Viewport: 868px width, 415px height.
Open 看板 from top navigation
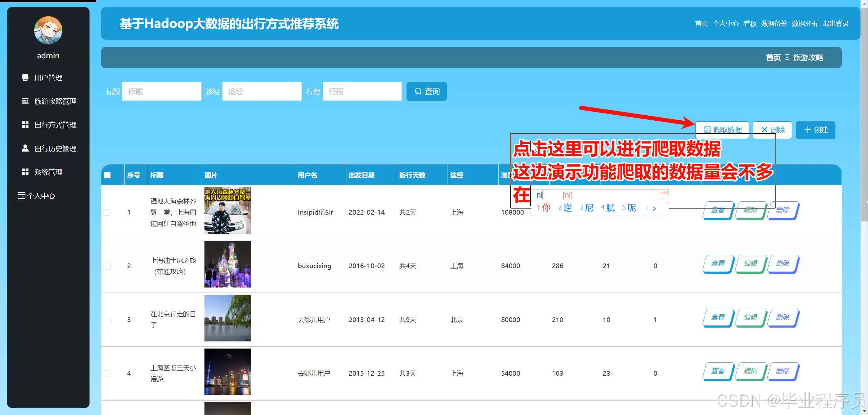[x=750, y=23]
